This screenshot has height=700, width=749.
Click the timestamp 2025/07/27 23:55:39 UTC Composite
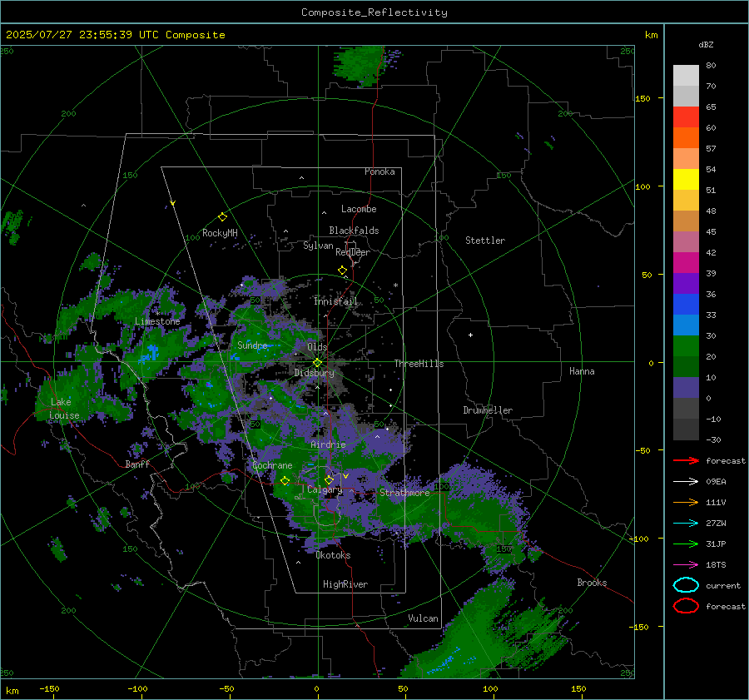[x=115, y=35]
